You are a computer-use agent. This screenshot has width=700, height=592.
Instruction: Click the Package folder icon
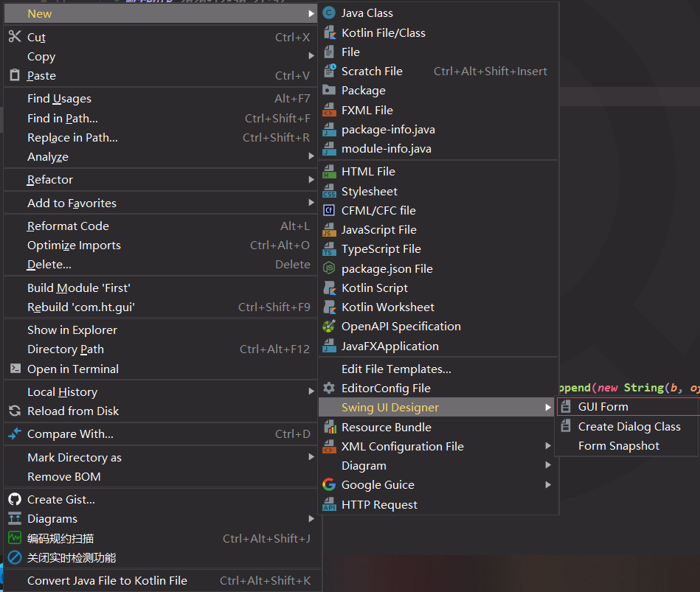coord(329,90)
